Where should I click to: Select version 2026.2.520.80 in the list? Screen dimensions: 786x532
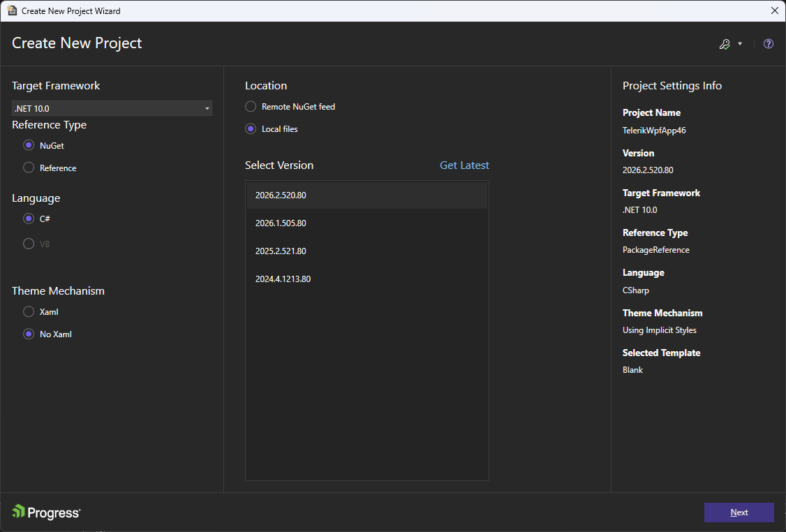(367, 195)
